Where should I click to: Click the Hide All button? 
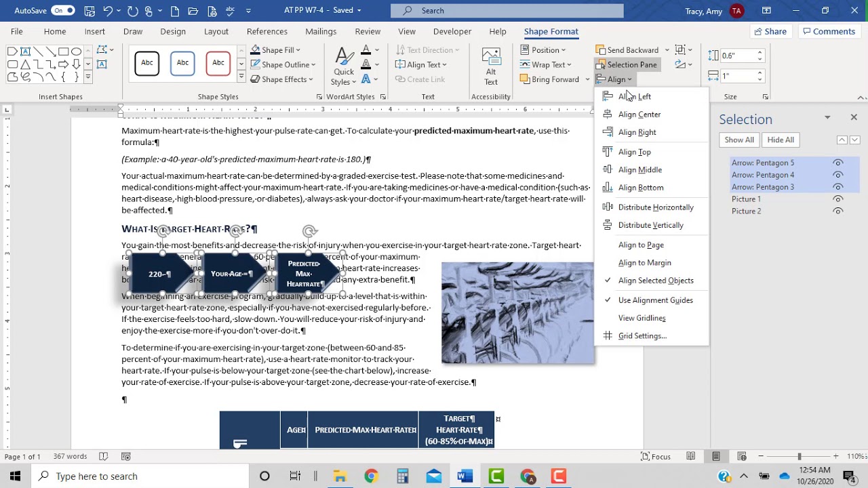point(781,140)
